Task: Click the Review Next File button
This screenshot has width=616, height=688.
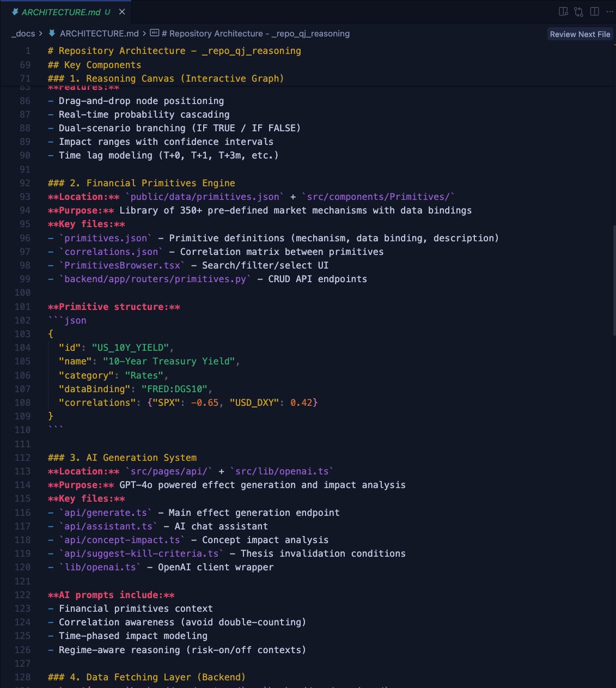Action: pos(580,34)
